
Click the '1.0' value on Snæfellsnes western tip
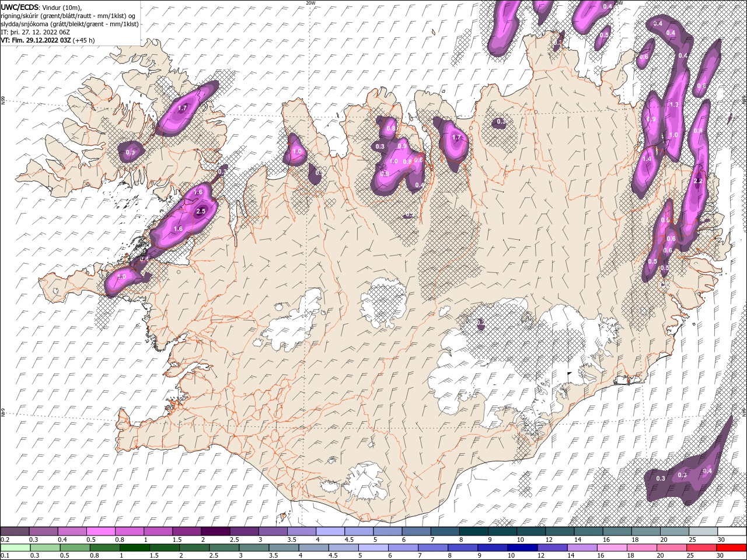(121, 277)
